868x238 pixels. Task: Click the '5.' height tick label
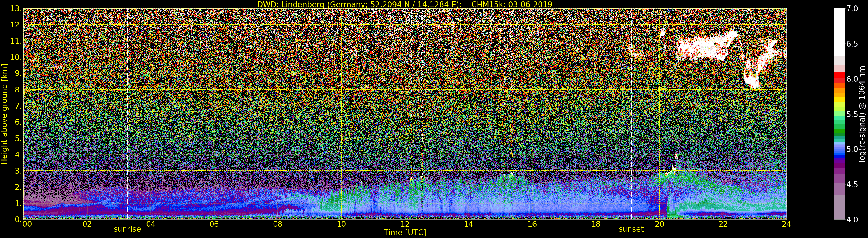18,138
